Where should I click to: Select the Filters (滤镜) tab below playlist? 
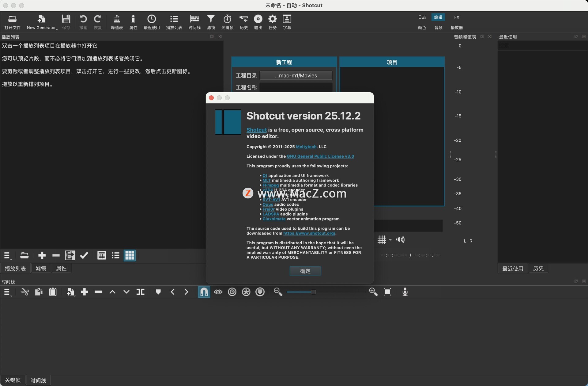point(41,268)
